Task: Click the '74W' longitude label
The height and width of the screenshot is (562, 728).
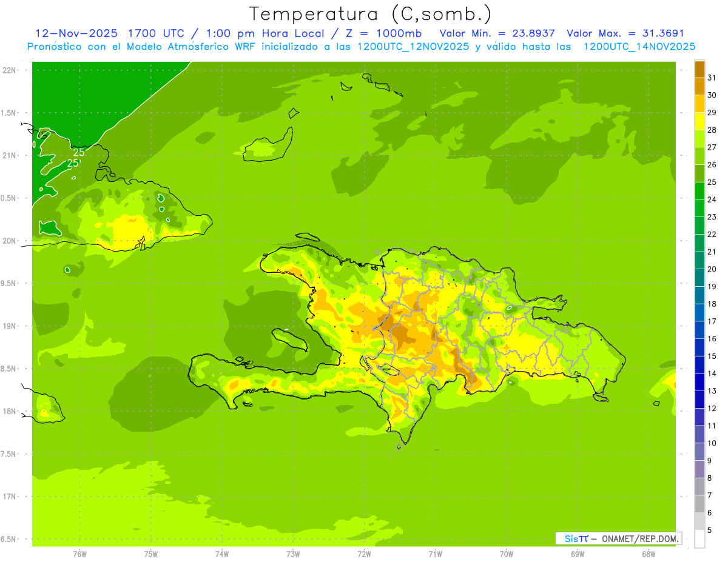Action: pos(222,554)
